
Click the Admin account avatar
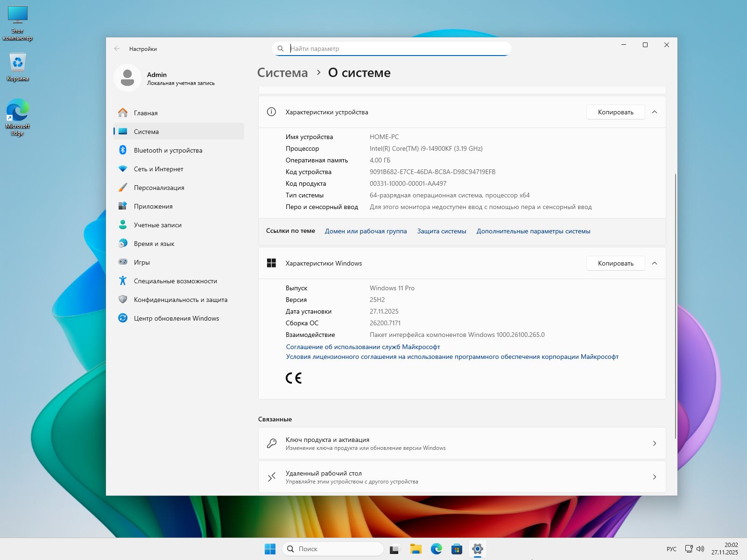(127, 78)
